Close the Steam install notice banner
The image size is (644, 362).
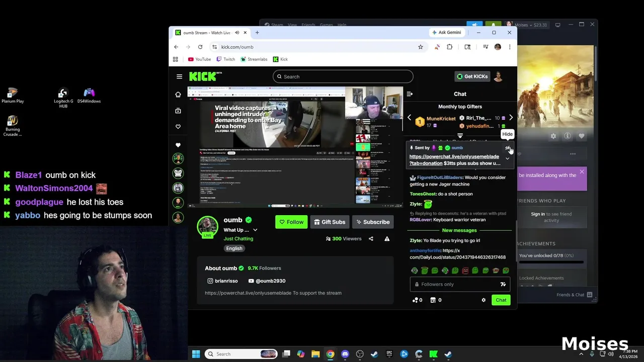point(582,172)
